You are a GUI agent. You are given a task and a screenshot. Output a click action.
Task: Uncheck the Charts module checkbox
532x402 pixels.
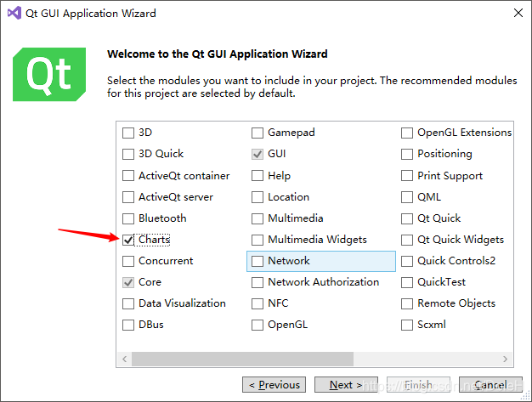pyautogui.click(x=128, y=240)
